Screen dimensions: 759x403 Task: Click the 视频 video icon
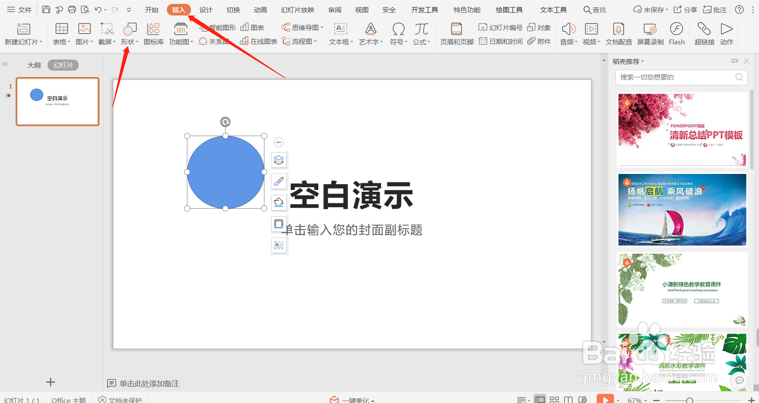pyautogui.click(x=591, y=29)
